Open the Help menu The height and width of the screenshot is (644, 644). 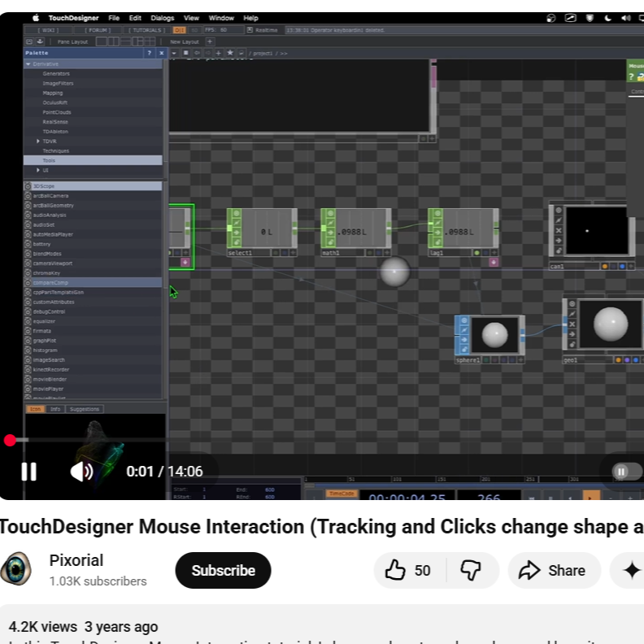click(x=250, y=18)
